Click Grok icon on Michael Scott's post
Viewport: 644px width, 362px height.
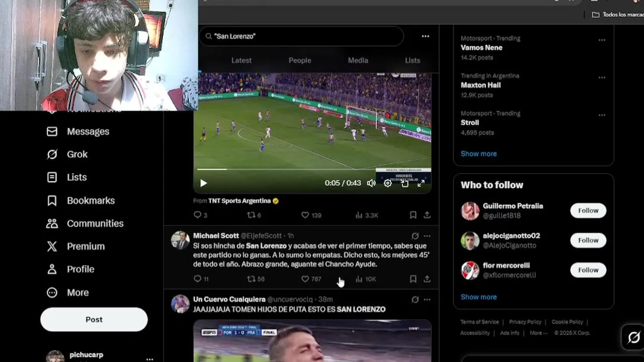tap(415, 236)
